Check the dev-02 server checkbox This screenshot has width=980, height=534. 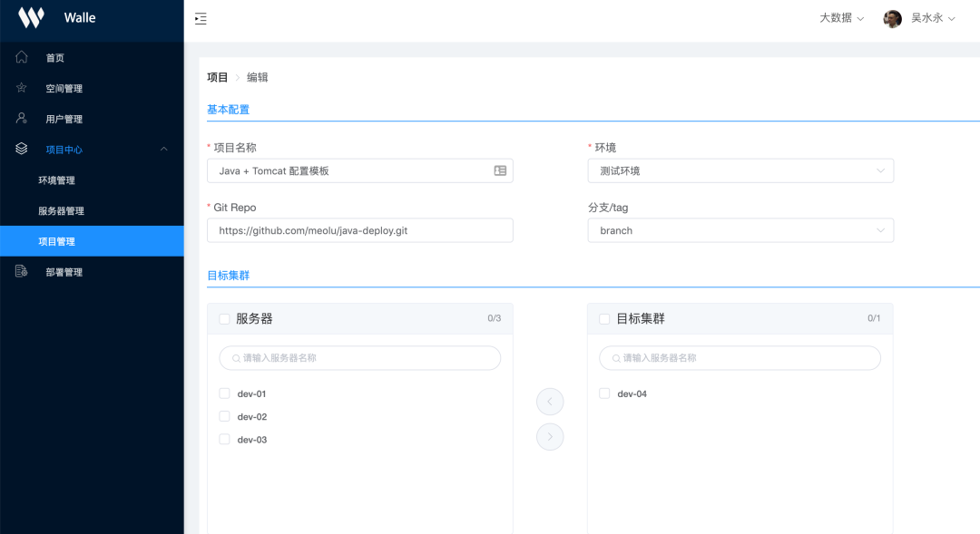pos(224,416)
